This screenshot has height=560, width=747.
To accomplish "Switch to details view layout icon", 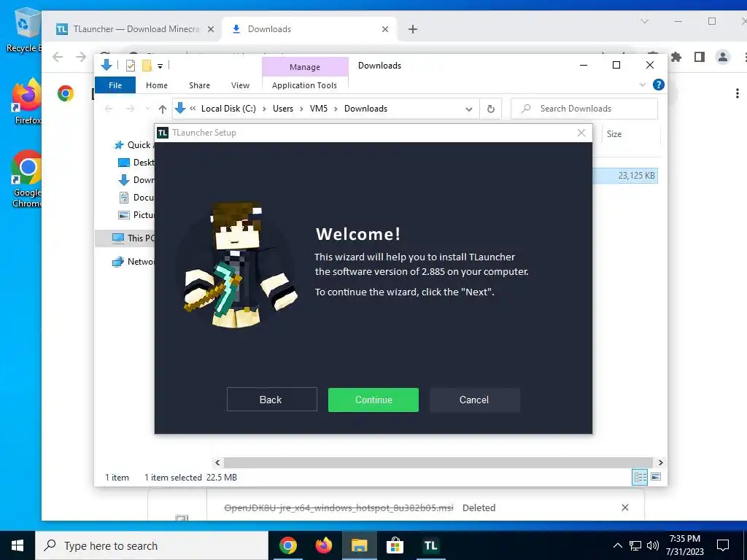I will coord(640,477).
